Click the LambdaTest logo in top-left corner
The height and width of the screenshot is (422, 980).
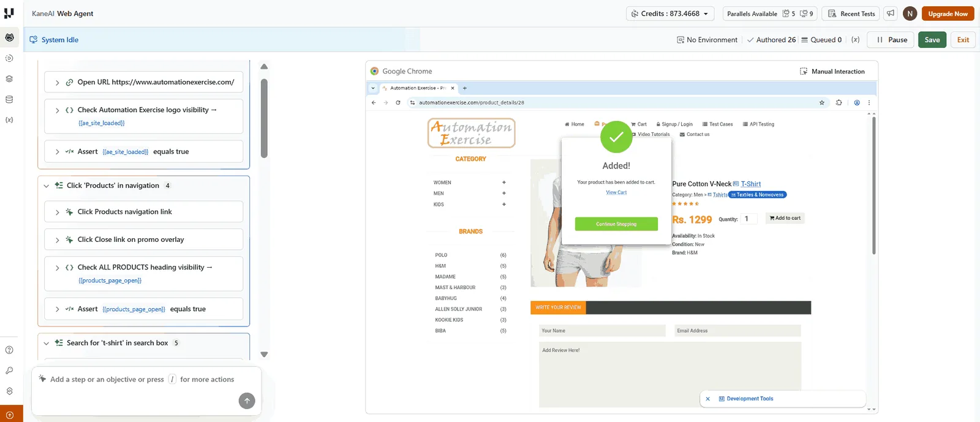coord(9,13)
